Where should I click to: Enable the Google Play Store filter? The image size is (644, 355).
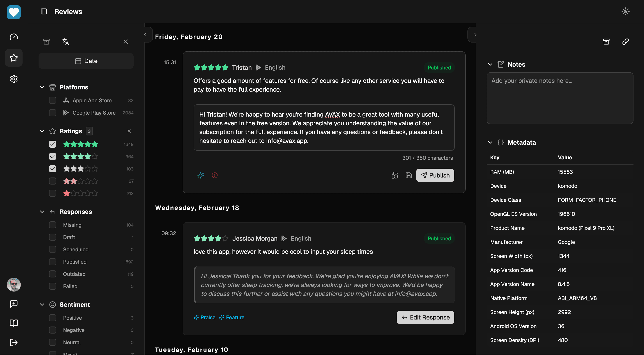pyautogui.click(x=53, y=113)
